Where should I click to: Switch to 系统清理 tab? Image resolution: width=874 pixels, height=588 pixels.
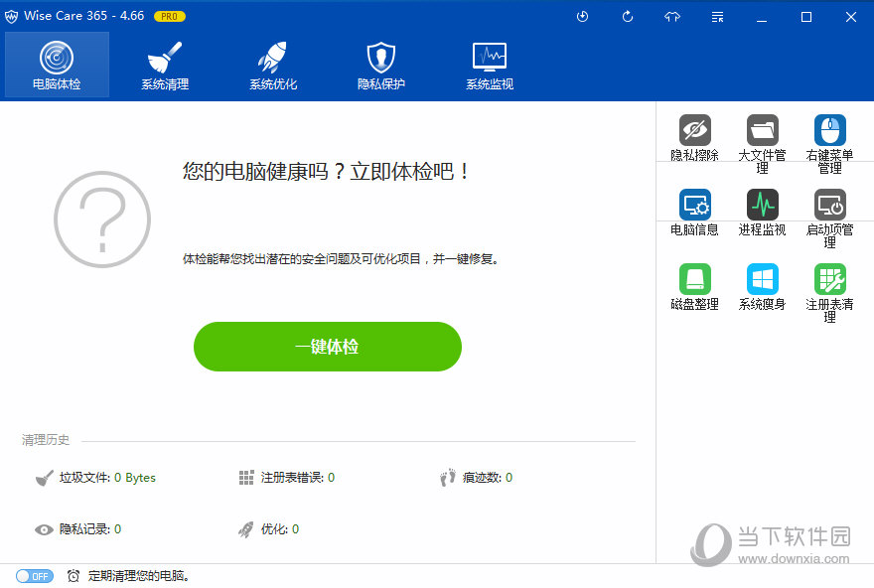point(165,65)
